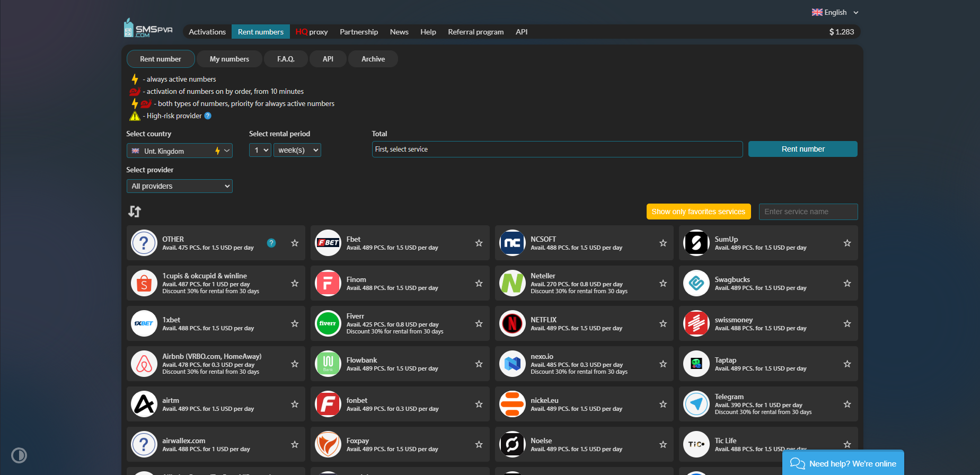This screenshot has width=980, height=475.
Task: Select the Neteller service icon
Action: tap(512, 283)
